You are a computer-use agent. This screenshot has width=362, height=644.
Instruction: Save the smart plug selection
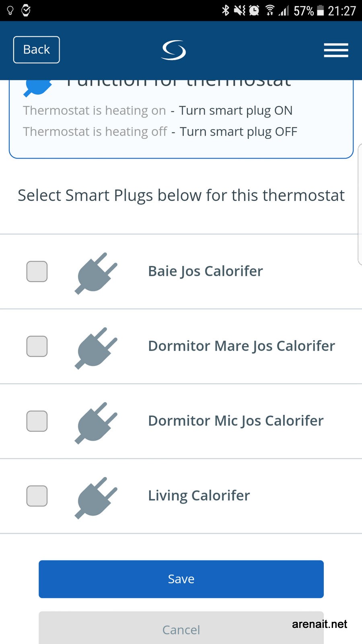[x=181, y=579]
